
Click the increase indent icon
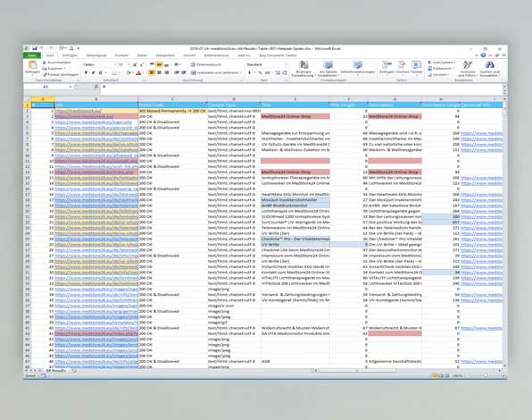tap(184, 72)
